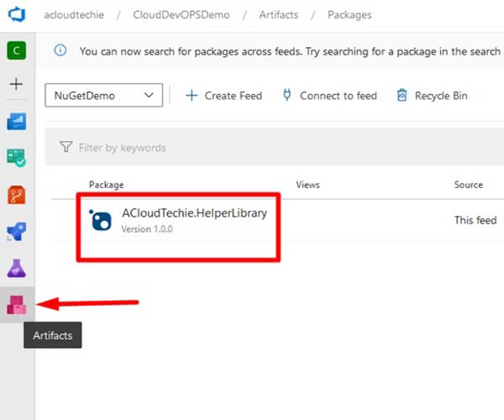The height and width of the screenshot is (420, 504).
Task: Click the Views column header
Action: tap(307, 185)
